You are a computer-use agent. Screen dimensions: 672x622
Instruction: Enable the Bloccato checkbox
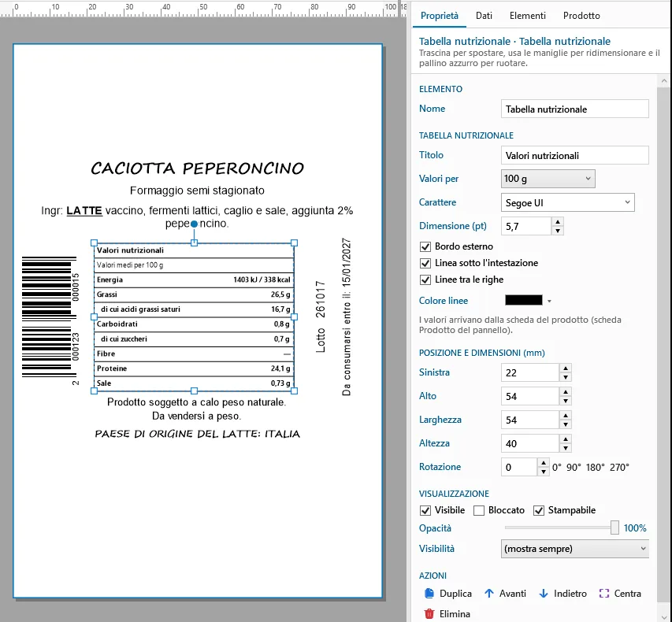click(479, 510)
